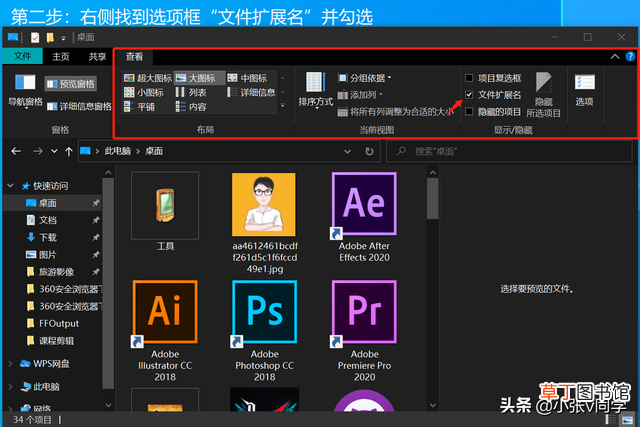Refresh the current folder
The height and width of the screenshot is (427, 640).
[x=369, y=151]
